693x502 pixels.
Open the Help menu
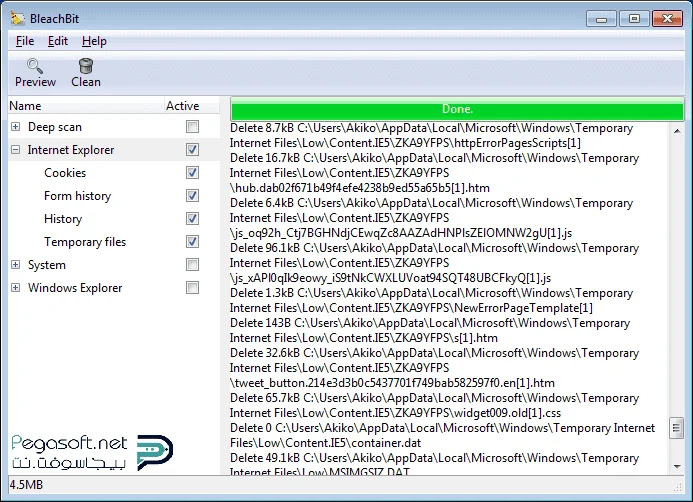(x=94, y=41)
